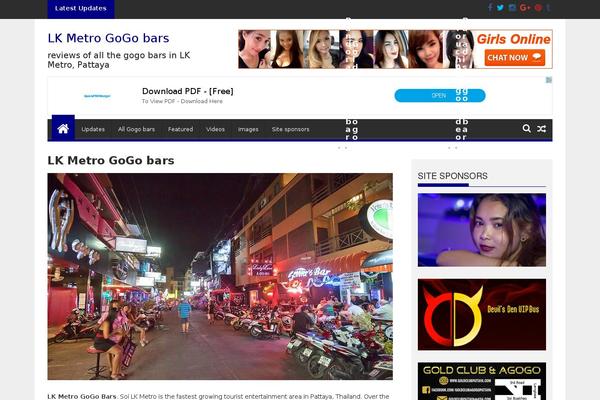Click the site tagline about gogo bar reviews
This screenshot has width=600, height=400.
[119, 60]
